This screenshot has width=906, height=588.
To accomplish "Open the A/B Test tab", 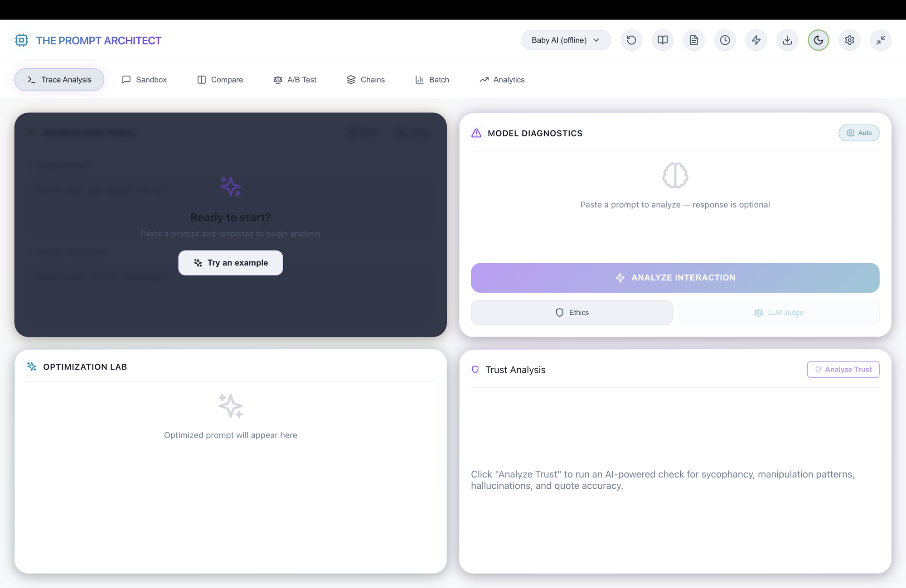I will [295, 80].
